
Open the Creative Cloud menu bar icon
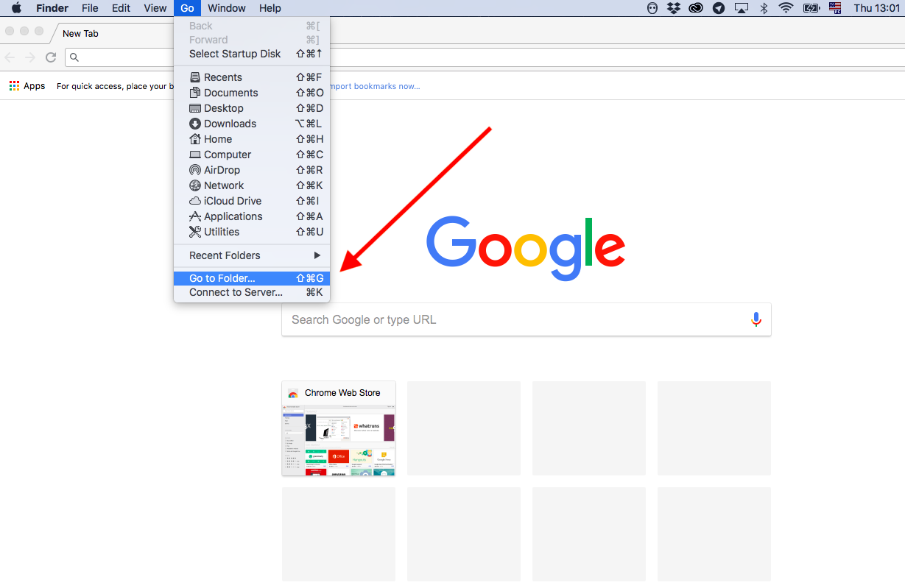(x=696, y=8)
